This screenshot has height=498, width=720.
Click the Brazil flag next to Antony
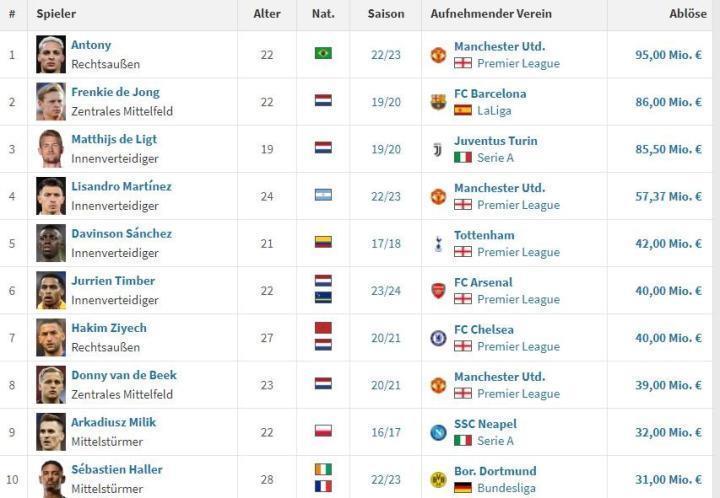[x=323, y=53]
